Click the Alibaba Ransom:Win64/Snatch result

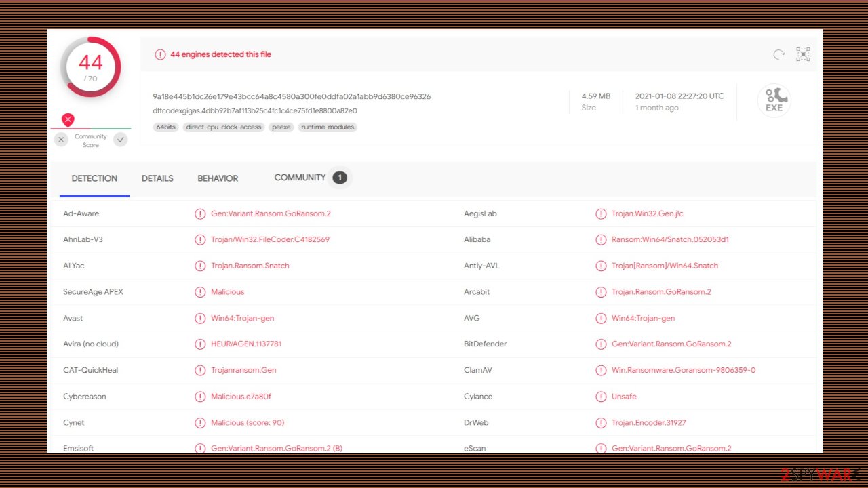tap(670, 239)
